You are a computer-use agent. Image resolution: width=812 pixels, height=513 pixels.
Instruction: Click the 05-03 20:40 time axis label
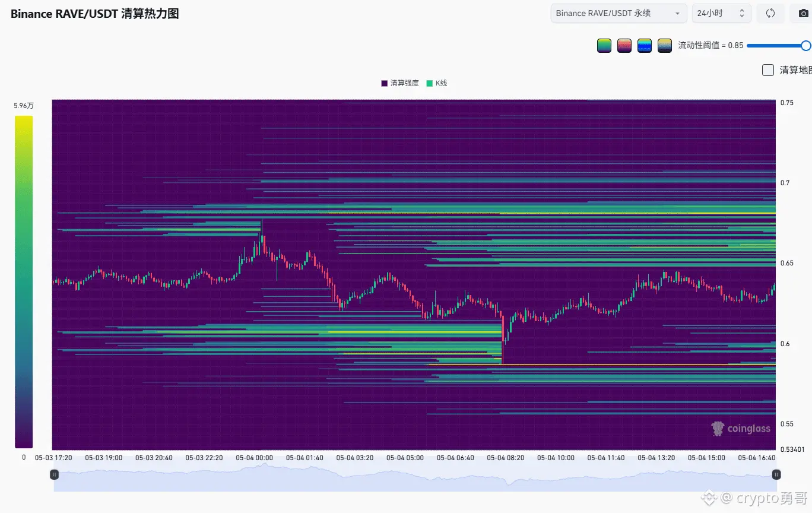pyautogui.click(x=154, y=458)
